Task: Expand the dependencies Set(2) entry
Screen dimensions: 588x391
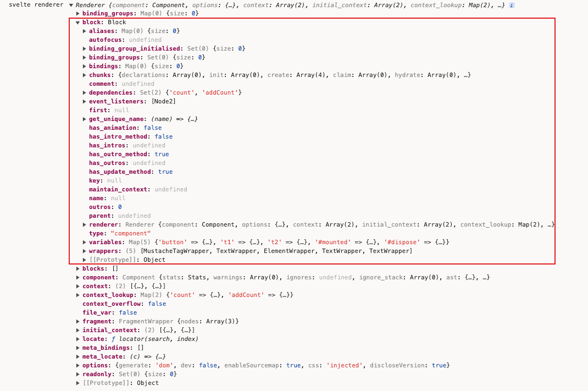Action: (85, 93)
